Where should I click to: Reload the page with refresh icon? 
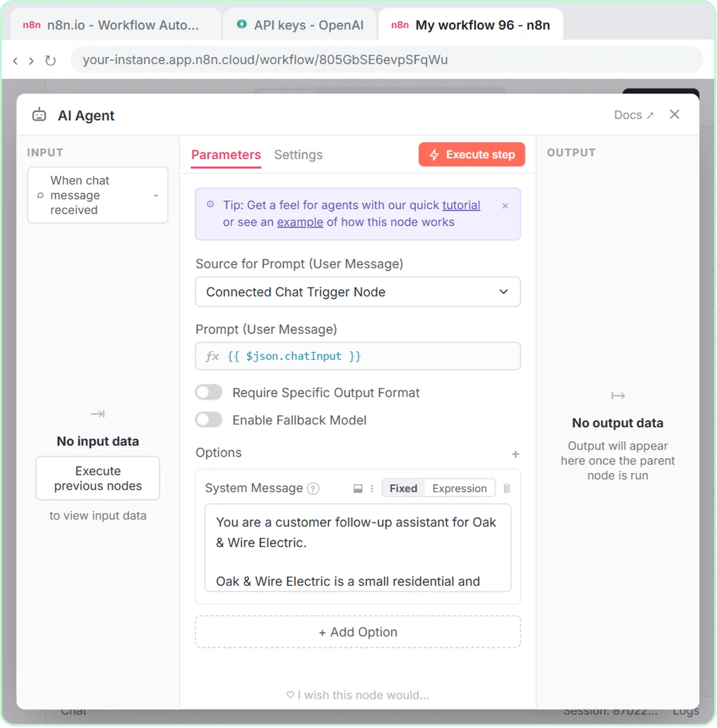[50, 60]
